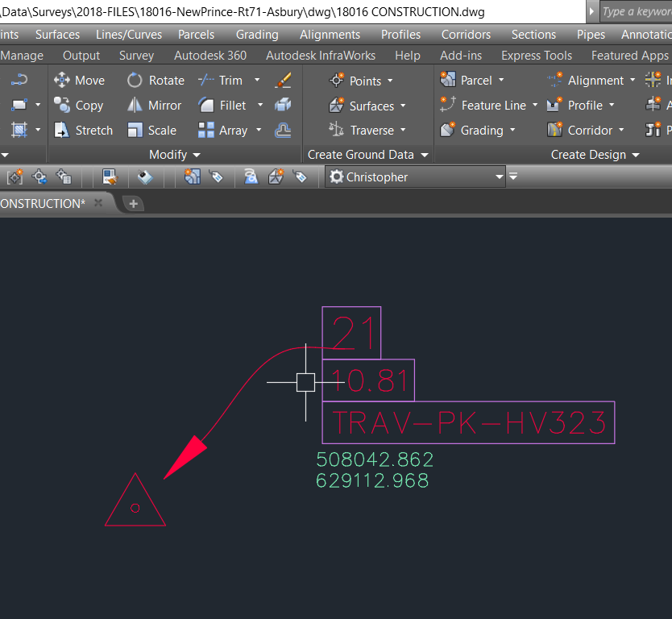
Task: Open the Alignments ribbon tab
Action: click(x=330, y=35)
